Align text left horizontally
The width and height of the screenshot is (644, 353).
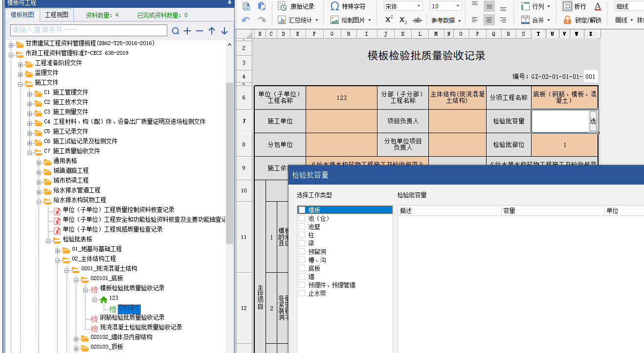pyautogui.click(x=475, y=20)
